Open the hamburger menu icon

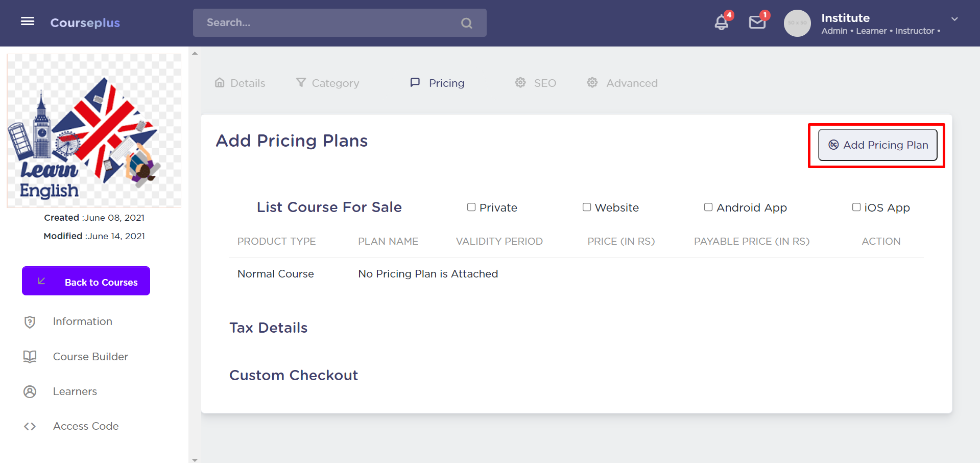tap(28, 21)
